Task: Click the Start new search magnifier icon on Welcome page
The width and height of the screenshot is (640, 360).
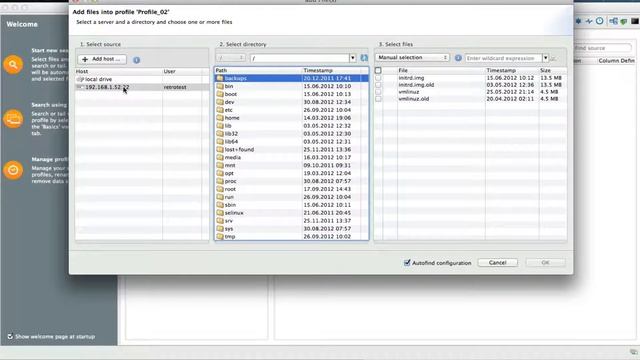Action: 13,64
